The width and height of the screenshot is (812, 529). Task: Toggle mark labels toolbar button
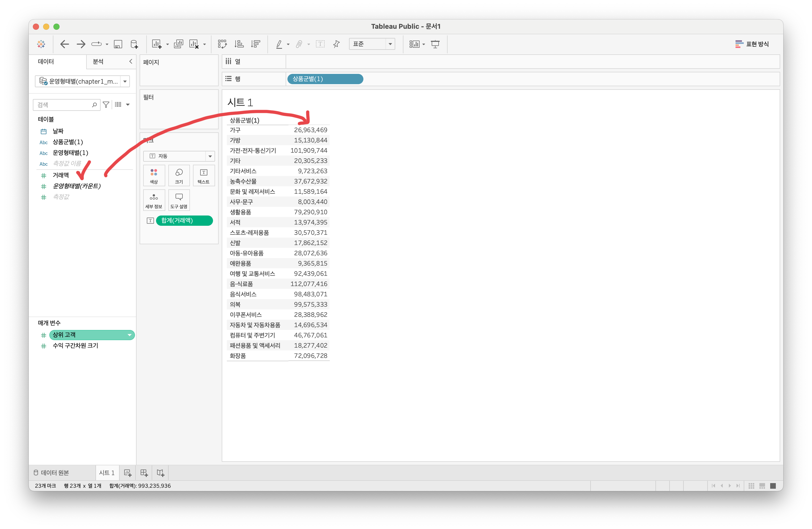[x=320, y=44]
